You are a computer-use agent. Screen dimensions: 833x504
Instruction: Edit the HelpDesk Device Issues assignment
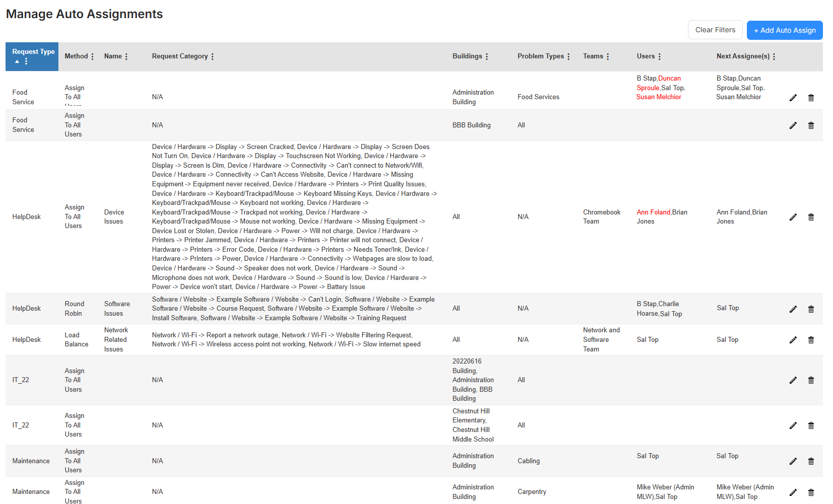point(793,217)
